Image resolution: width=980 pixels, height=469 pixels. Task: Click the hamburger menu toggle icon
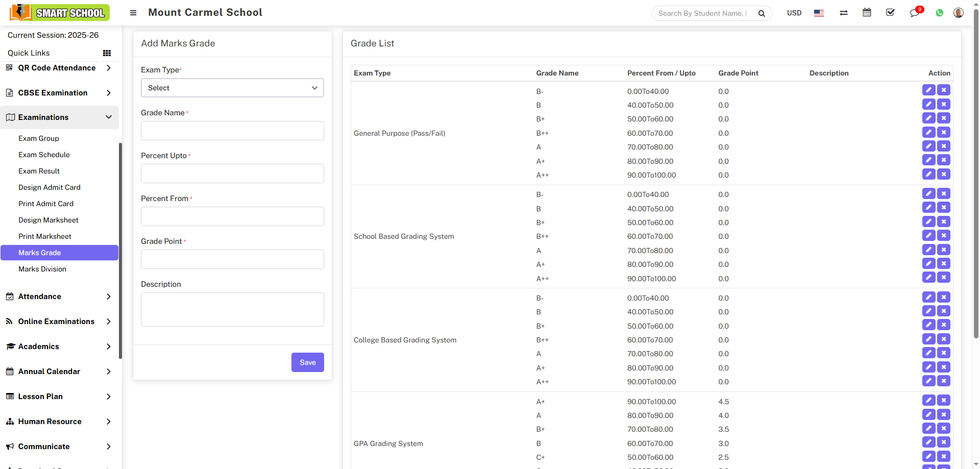click(x=133, y=13)
